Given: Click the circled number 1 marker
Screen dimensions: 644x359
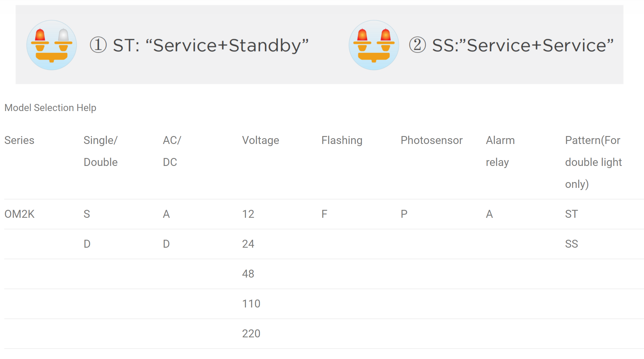Looking at the screenshot, I should 98,45.
